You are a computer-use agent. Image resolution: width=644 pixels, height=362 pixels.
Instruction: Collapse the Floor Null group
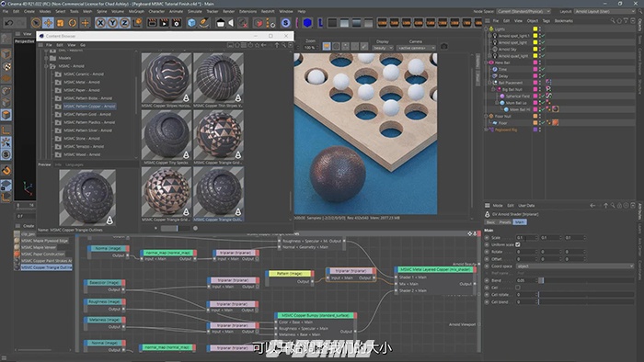[487, 116]
